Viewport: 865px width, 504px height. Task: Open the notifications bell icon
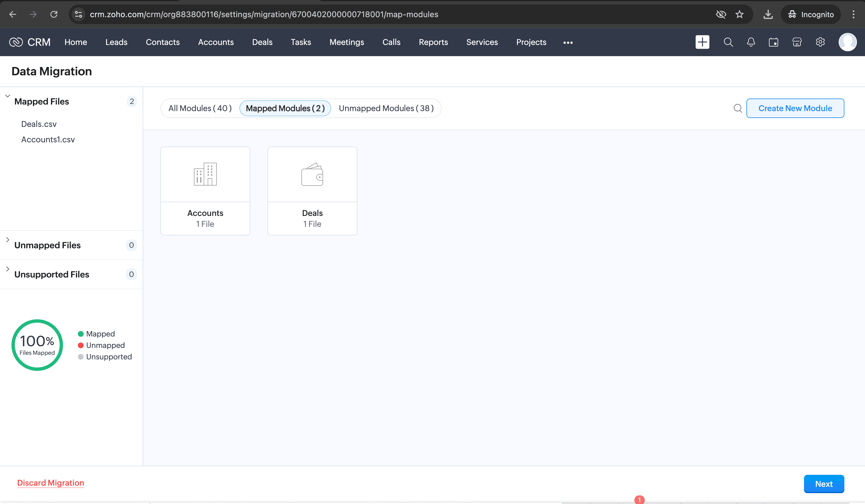[751, 42]
